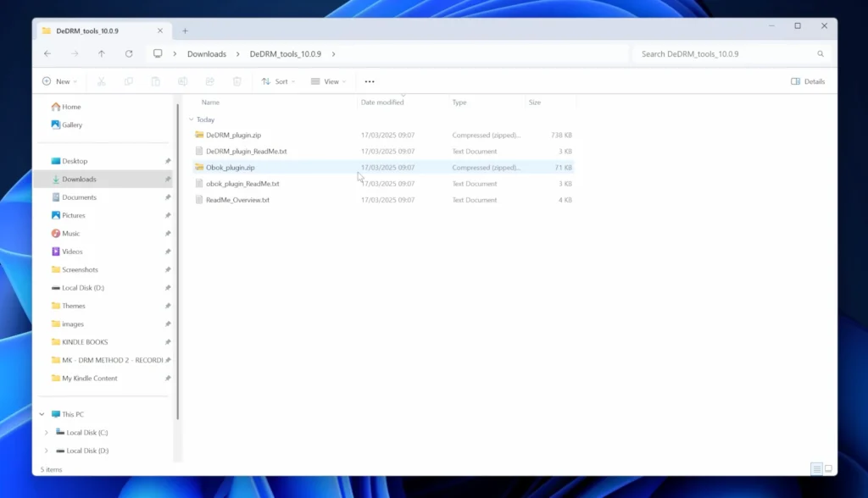
Task: Open the images folder in sidebar
Action: pyautogui.click(x=73, y=324)
